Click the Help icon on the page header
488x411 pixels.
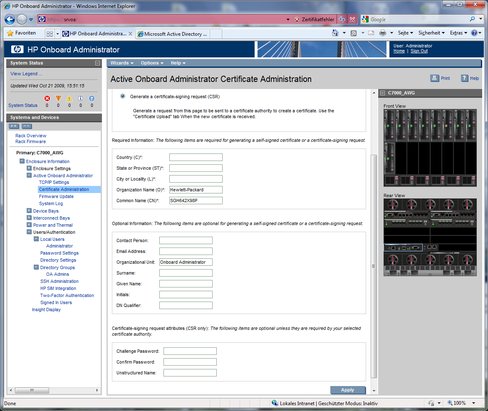(x=464, y=78)
